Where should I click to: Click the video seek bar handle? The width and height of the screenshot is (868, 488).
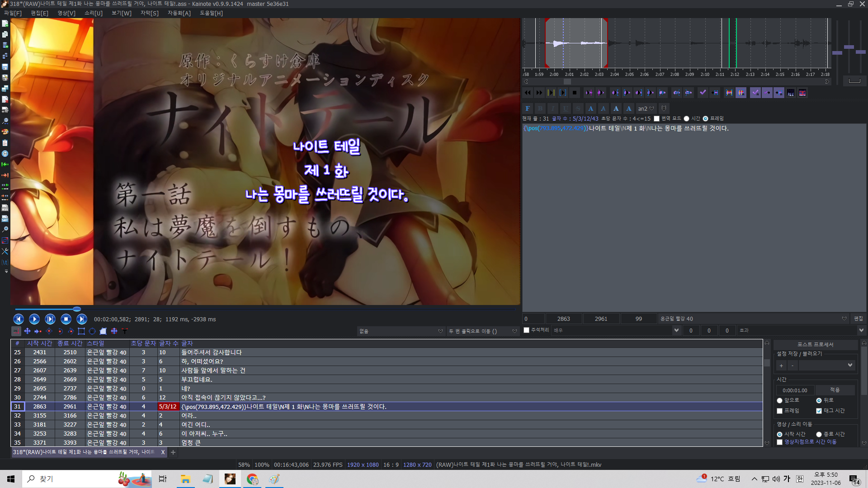coord(77,309)
